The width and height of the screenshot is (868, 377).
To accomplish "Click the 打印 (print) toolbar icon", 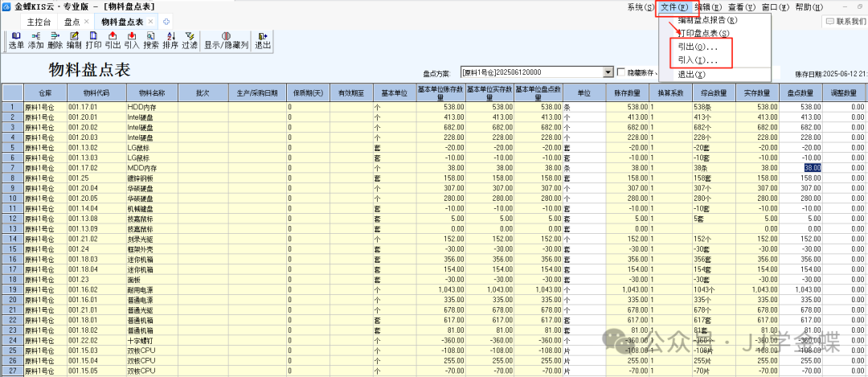I will coord(93,41).
